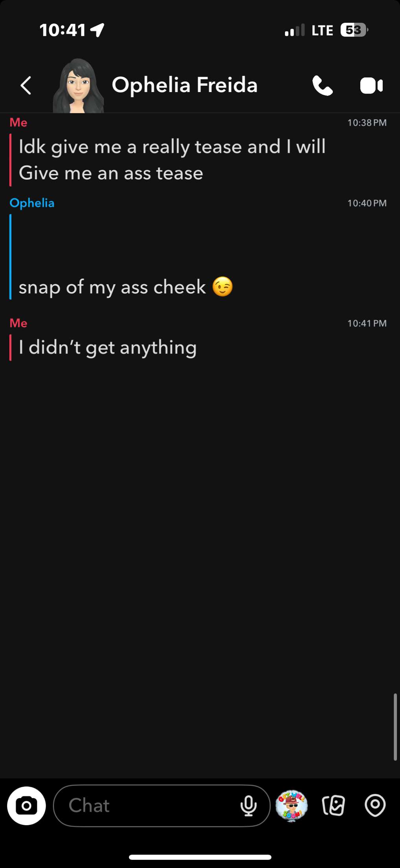Start a voice call with Ophelia

pos(323,85)
